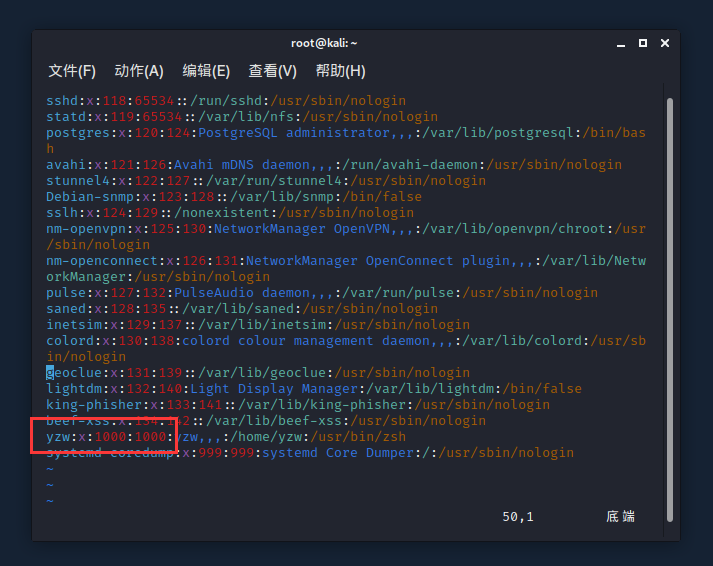
Task: Open the 动作(A) menu
Action: [139, 71]
